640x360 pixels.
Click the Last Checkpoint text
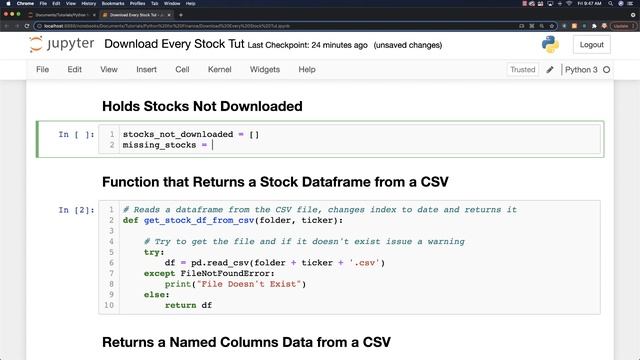[307, 45]
